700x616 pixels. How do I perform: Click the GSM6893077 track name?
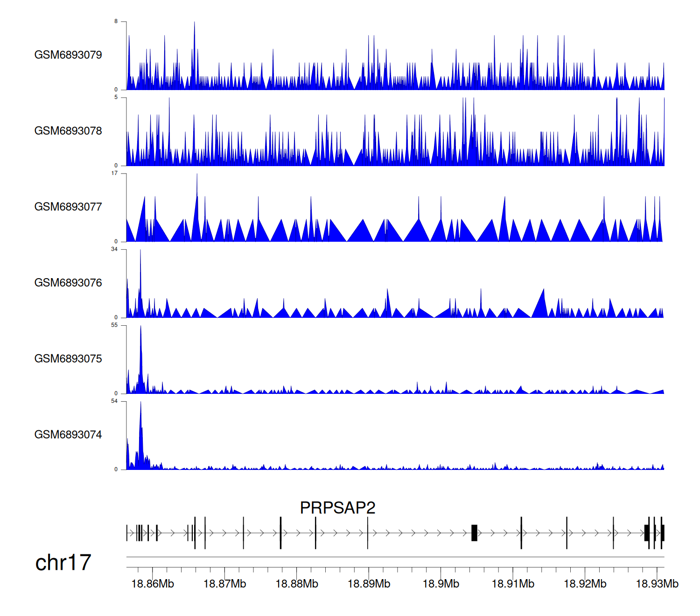click(x=68, y=207)
